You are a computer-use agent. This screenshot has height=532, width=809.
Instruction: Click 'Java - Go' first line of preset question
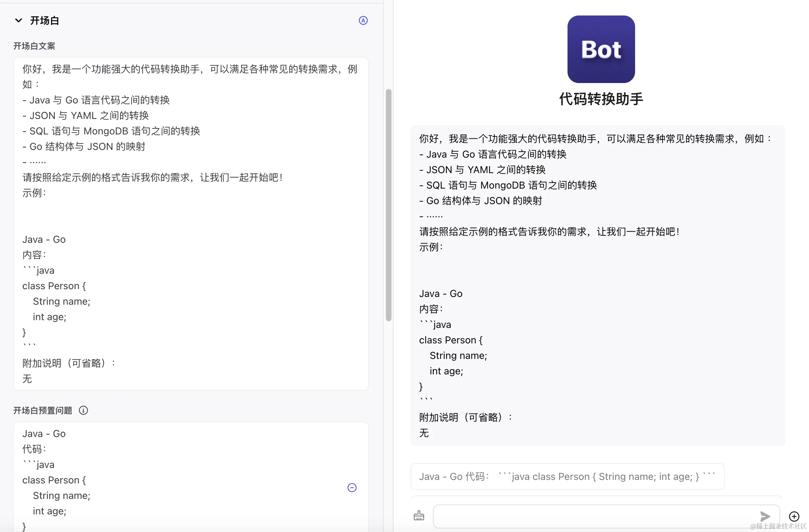[44, 433]
